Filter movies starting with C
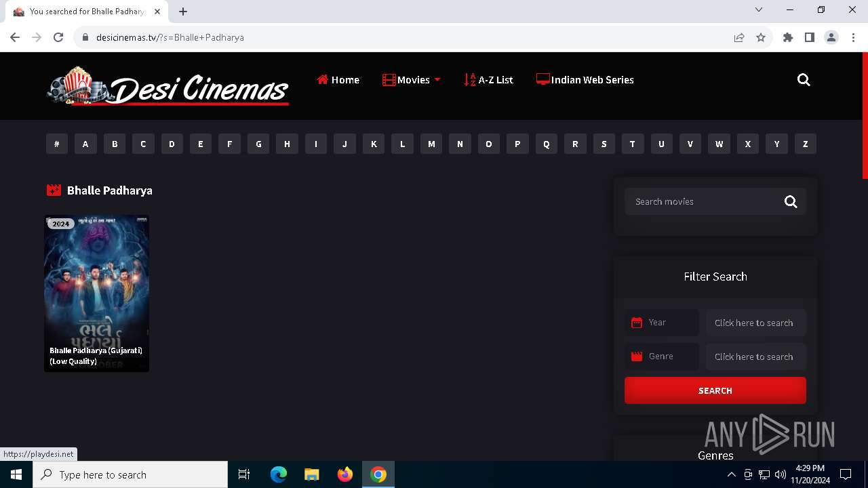 (x=143, y=144)
